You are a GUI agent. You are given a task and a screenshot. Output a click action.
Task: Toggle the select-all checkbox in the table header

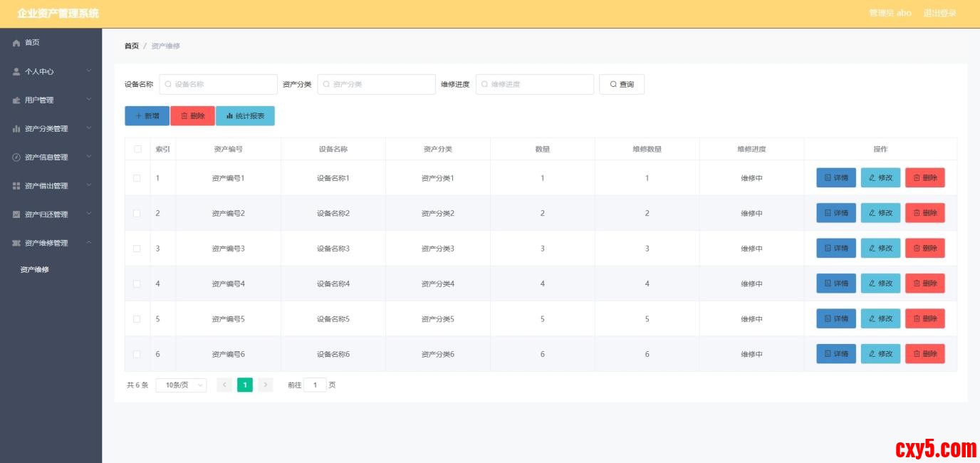point(137,150)
